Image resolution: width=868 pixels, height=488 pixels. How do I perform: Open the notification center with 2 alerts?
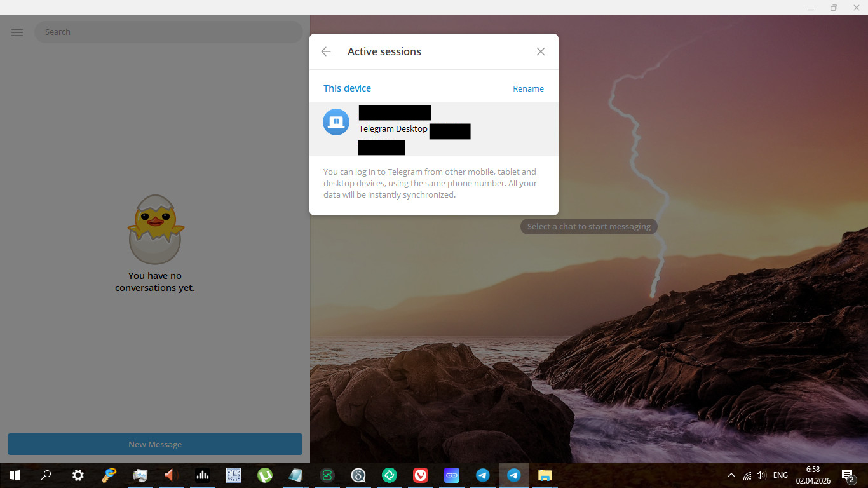[848, 475]
